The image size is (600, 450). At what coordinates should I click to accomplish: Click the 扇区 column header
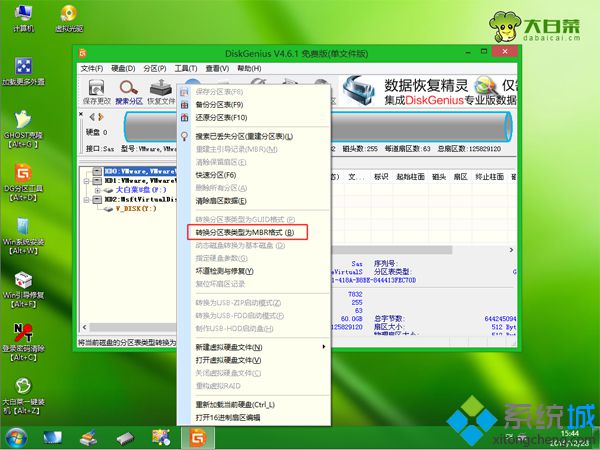pos(460,176)
